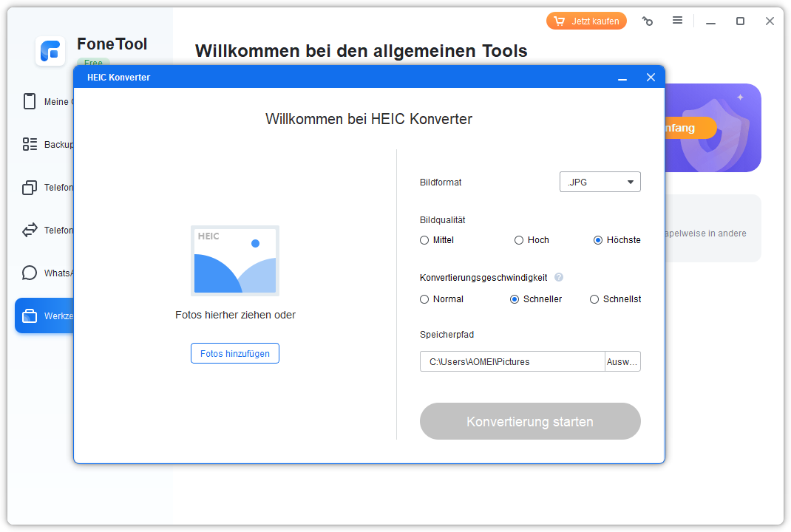The image size is (791, 532).
Task: Click the help icon beside Konvertierungsgeschwindigkeit
Action: click(x=559, y=277)
